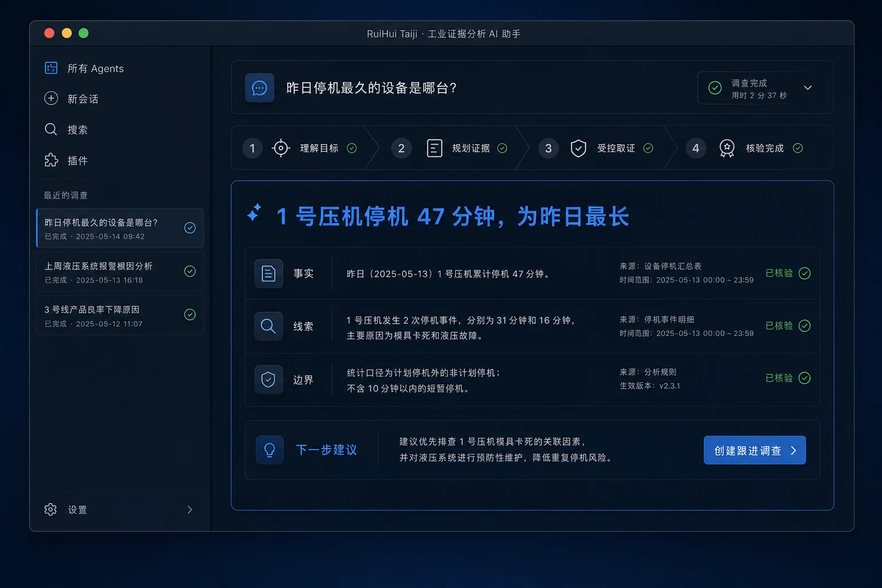Click the check icon on 3 号线产品良率下降原因
The image size is (882, 588).
(x=190, y=314)
